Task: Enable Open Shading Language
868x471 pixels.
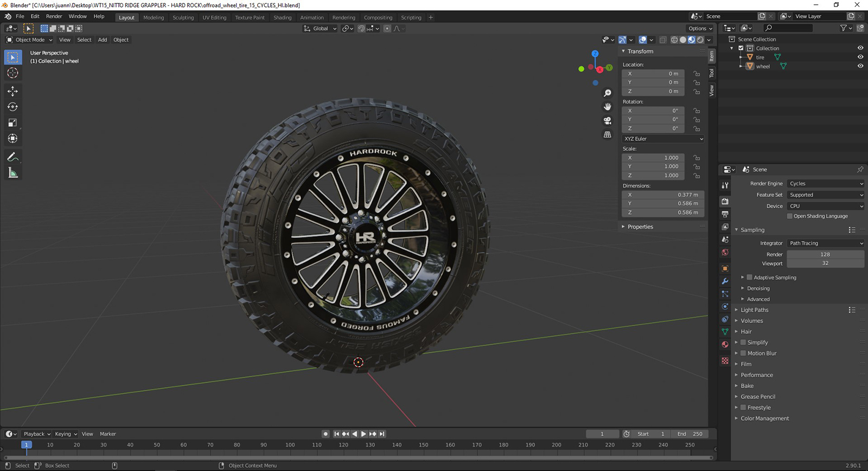Action: [x=790, y=216]
